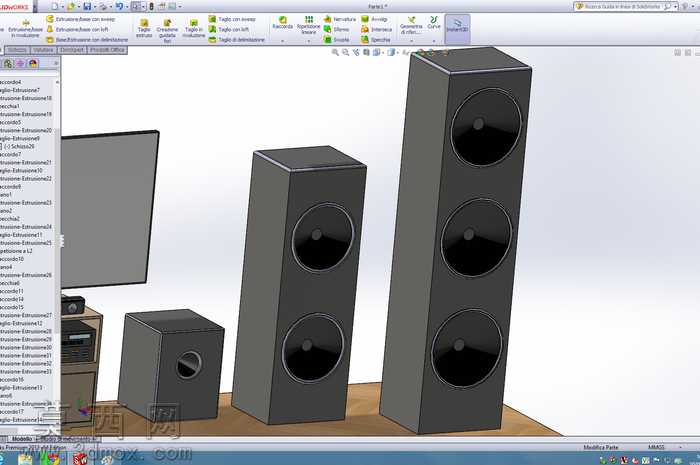Select Taglio-Estrusione11 in feature tree
Viewport: 700px width, 465px height.
(21, 235)
